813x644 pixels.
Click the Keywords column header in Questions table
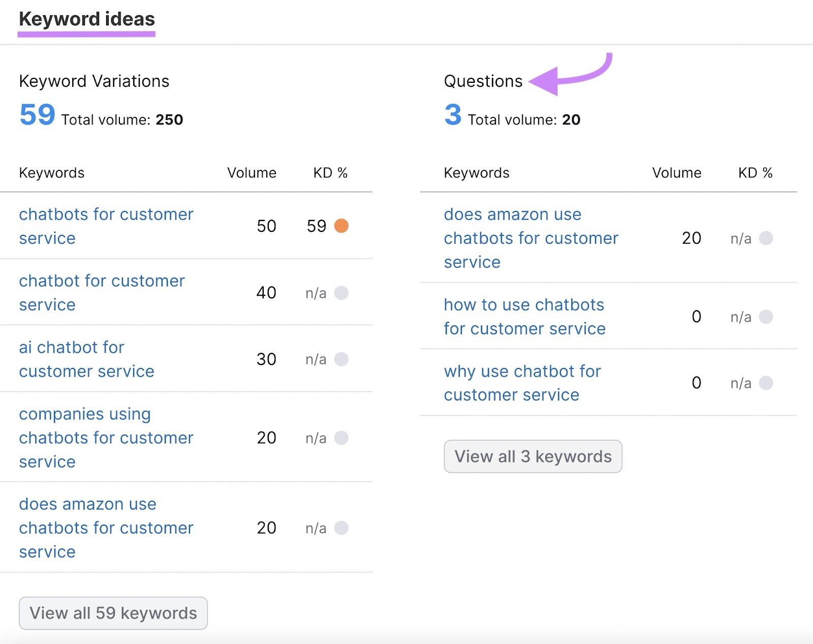477,173
